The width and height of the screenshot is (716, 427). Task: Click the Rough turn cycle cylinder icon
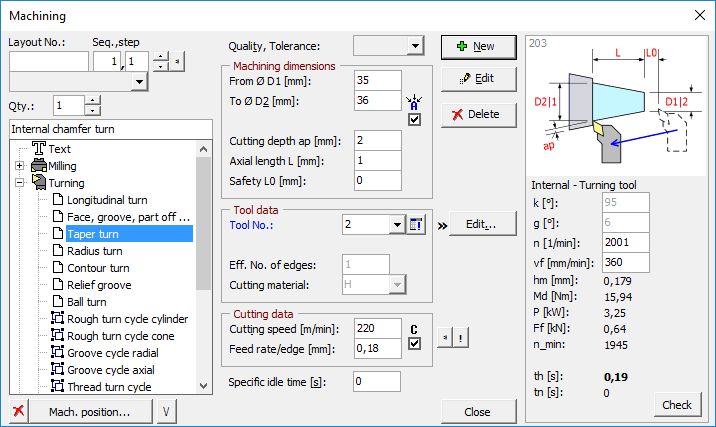[56, 319]
